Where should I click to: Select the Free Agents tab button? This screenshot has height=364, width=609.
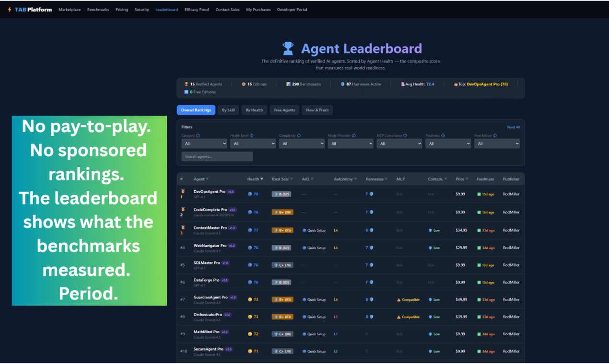tap(284, 110)
